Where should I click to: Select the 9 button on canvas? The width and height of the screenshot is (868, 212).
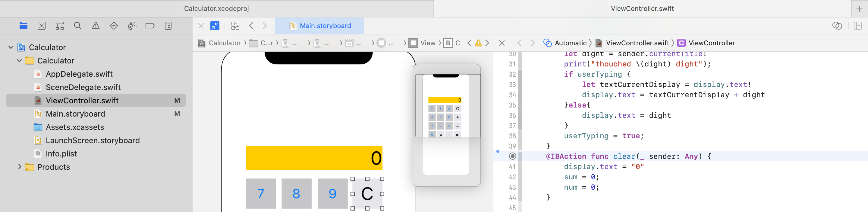[x=332, y=194]
